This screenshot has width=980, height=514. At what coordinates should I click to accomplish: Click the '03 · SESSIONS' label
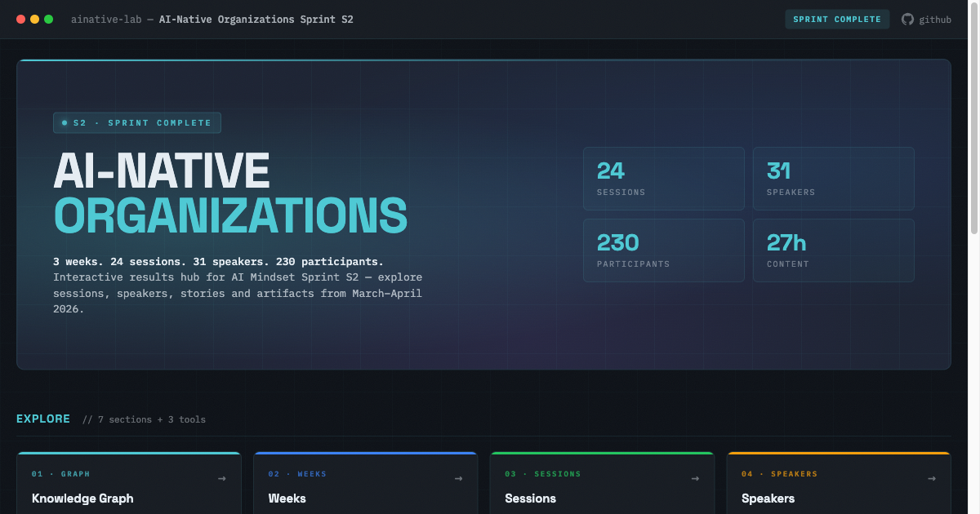tap(543, 474)
